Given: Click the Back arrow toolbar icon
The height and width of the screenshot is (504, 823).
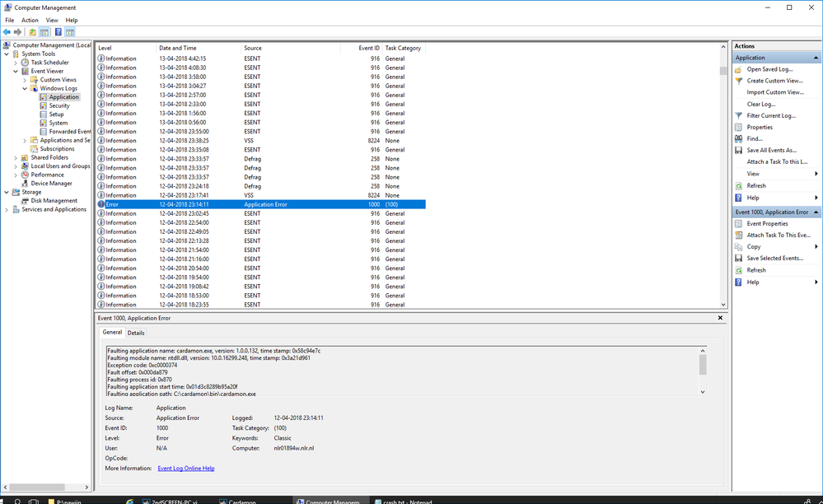Looking at the screenshot, I should coord(7,32).
